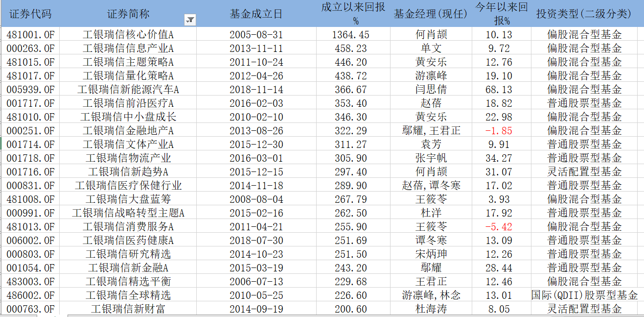Select the 成立以来回报% column header
The height and width of the screenshot is (317, 644).
click(x=353, y=14)
